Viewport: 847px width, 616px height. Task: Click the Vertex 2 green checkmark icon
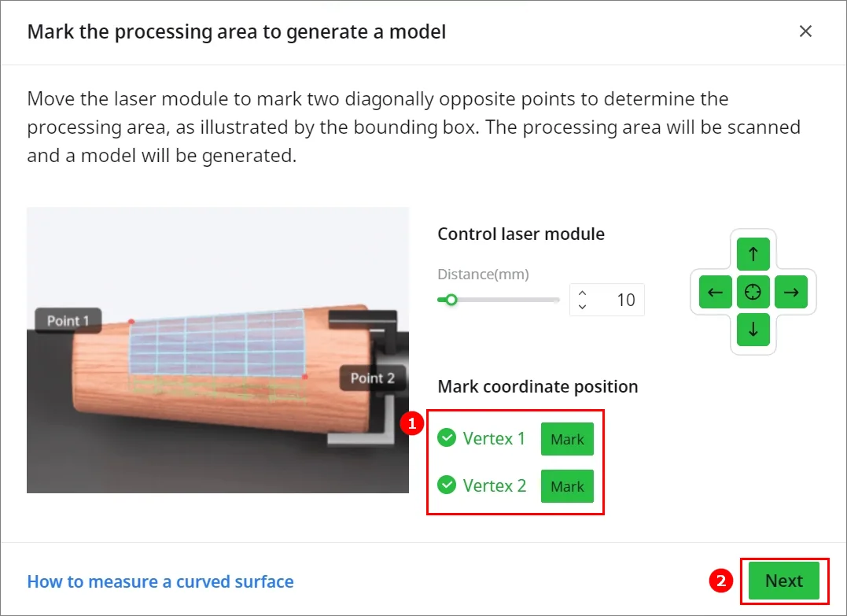[447, 485]
